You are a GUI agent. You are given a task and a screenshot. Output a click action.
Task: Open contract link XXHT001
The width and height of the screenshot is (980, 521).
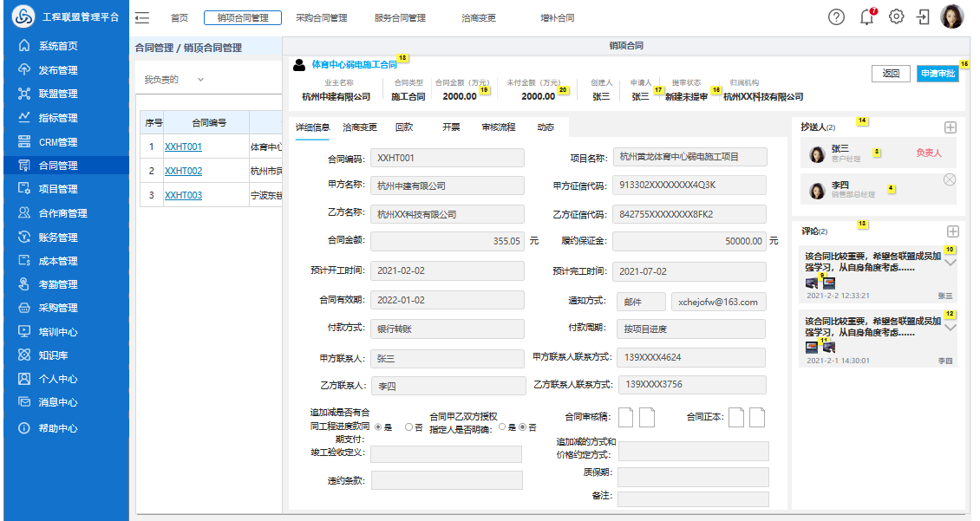point(183,147)
